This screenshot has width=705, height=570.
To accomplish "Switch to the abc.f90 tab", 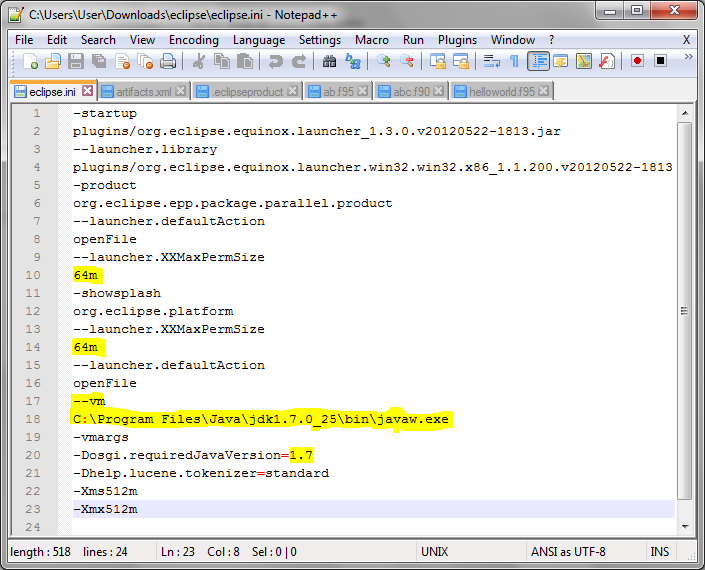I will [x=411, y=92].
